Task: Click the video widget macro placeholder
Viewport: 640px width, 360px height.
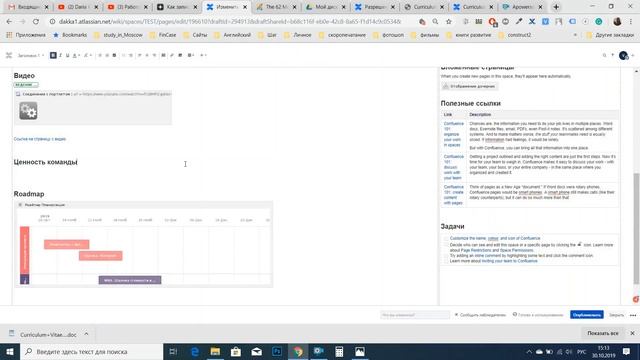Action: click(93, 108)
